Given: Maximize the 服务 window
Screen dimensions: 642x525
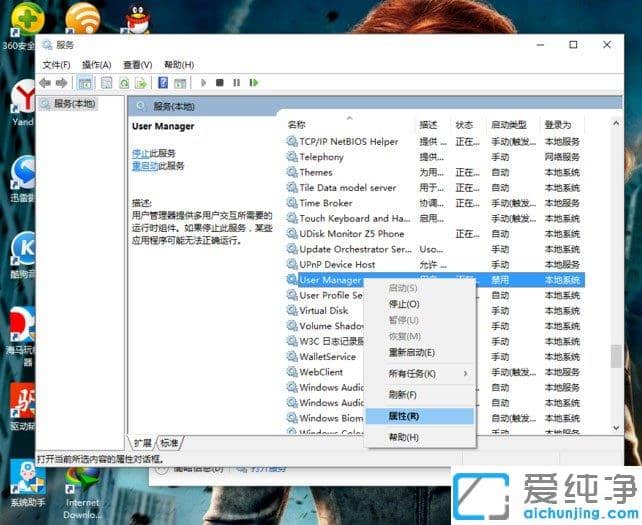Looking at the screenshot, I should [573, 45].
